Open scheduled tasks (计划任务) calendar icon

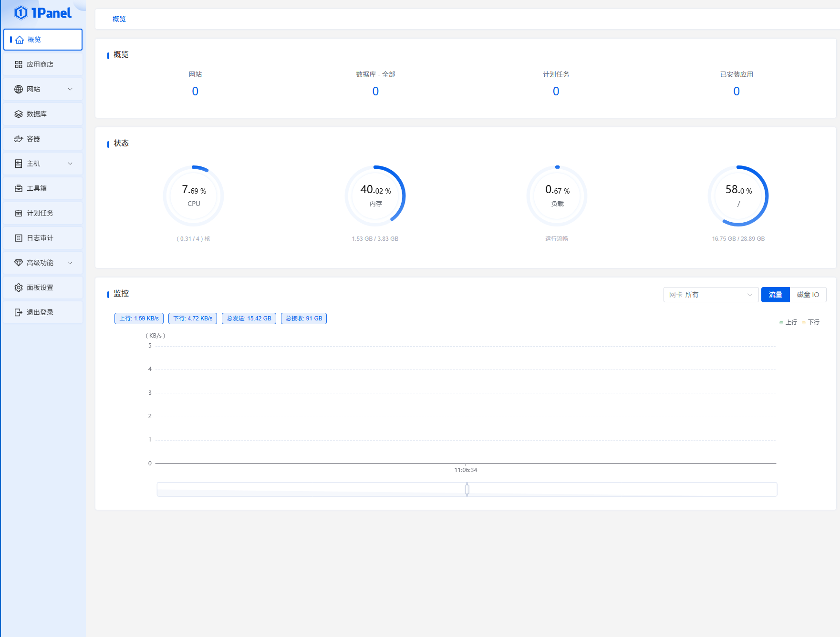[19, 213]
